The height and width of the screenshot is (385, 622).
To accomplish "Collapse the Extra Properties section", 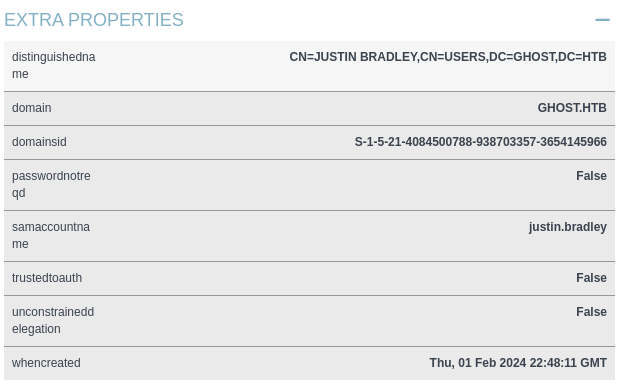I will tap(602, 19).
